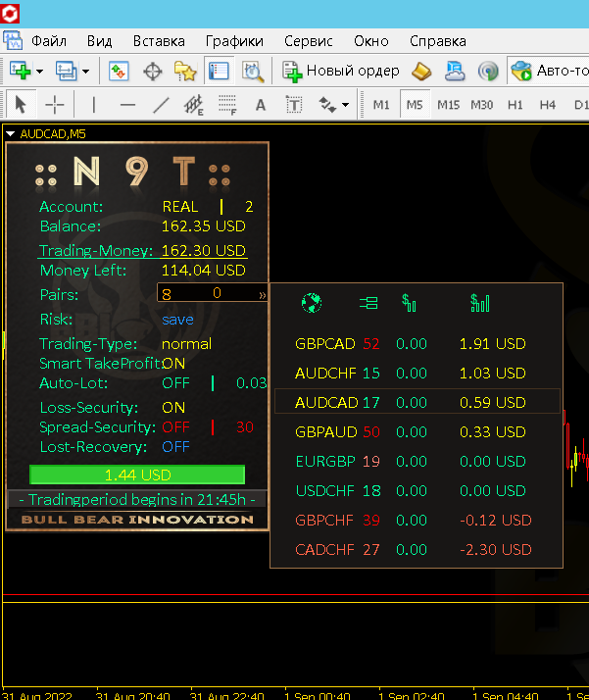This screenshot has width=589, height=700.
Task: Open the Файл menu
Action: coord(49,41)
